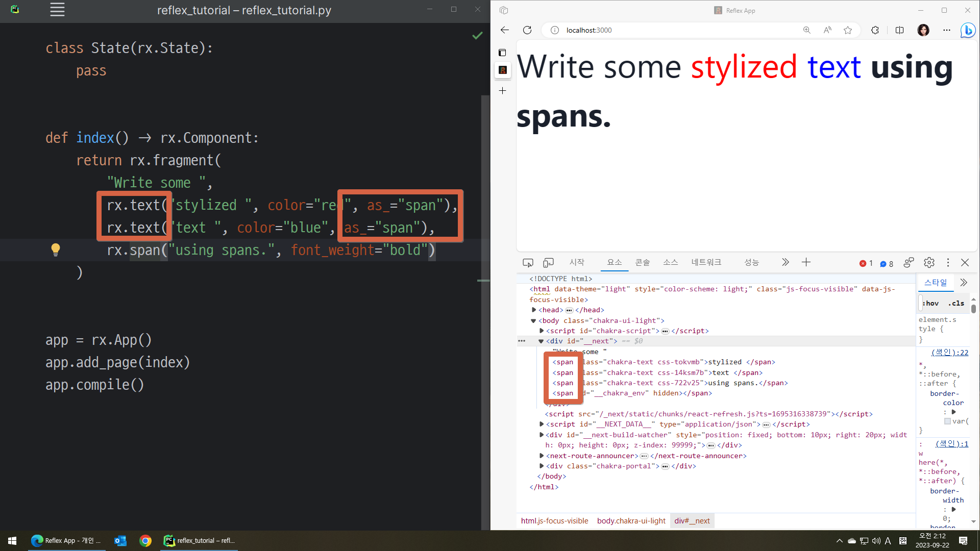Toggle device emulation icon in DevTools

click(548, 263)
